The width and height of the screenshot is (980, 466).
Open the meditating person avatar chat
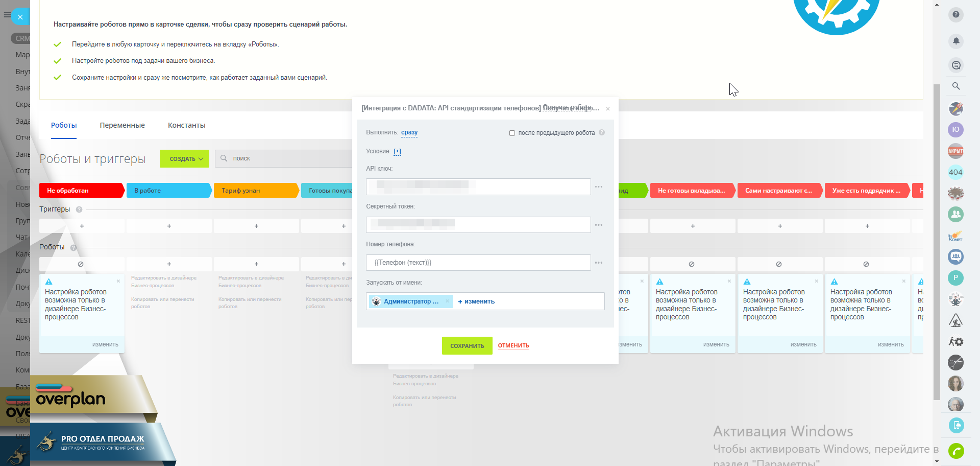955,299
